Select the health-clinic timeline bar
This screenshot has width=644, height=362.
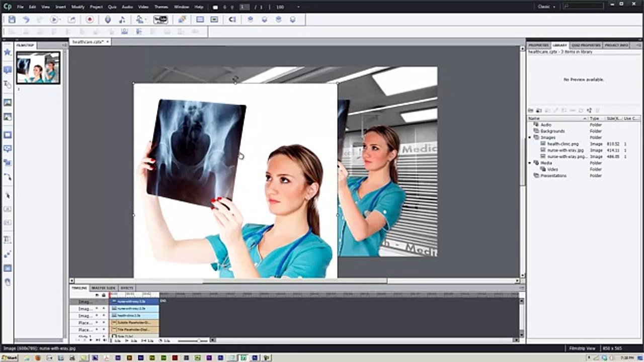pyautogui.click(x=135, y=315)
